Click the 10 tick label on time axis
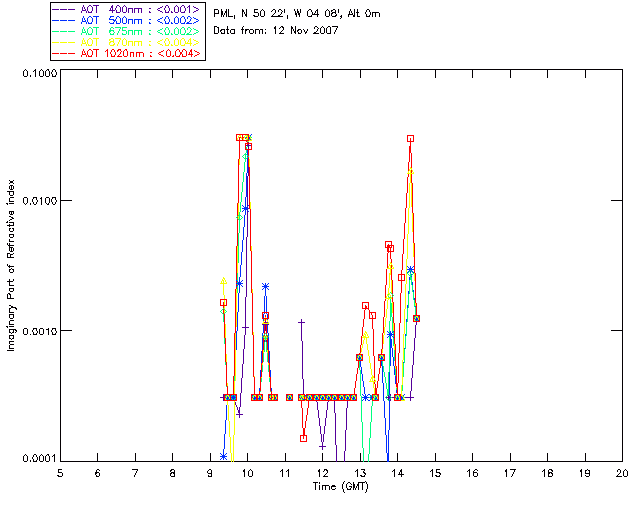 pyautogui.click(x=248, y=472)
